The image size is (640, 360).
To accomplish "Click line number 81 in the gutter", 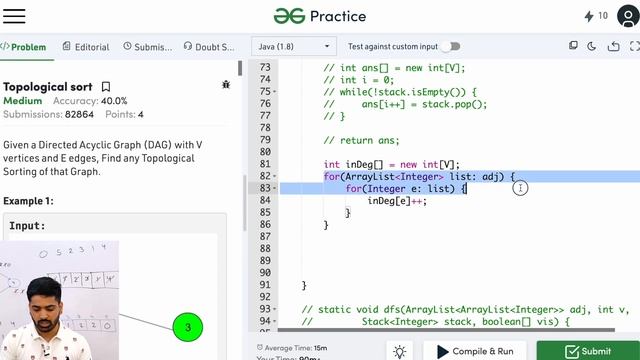I will (265, 164).
